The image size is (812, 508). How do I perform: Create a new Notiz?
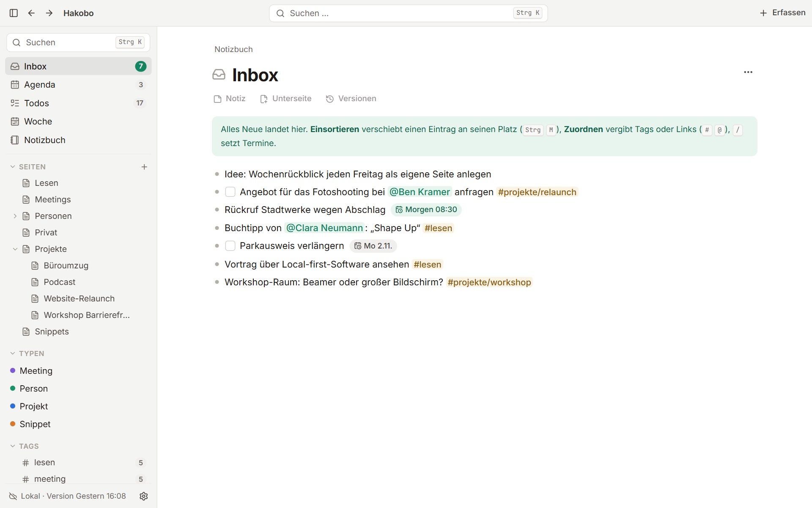(230, 99)
